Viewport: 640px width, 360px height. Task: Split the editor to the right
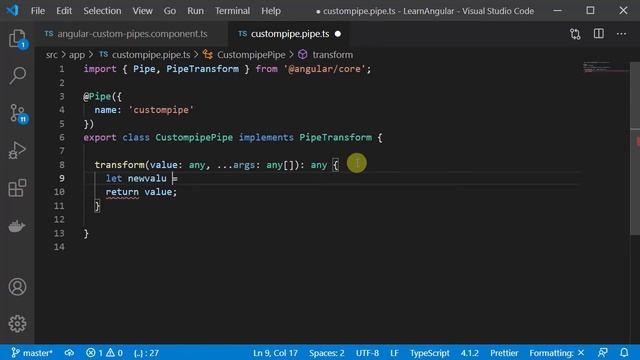[x=598, y=34]
